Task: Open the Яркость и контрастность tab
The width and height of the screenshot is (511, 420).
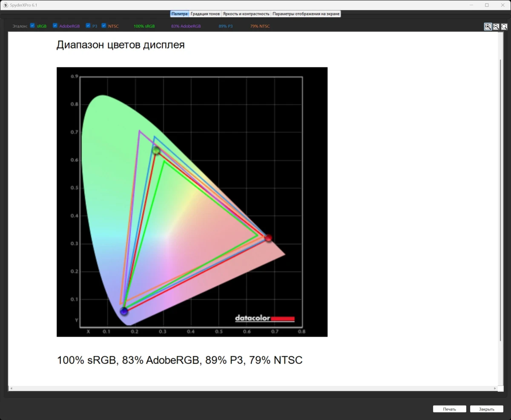Action: 246,14
